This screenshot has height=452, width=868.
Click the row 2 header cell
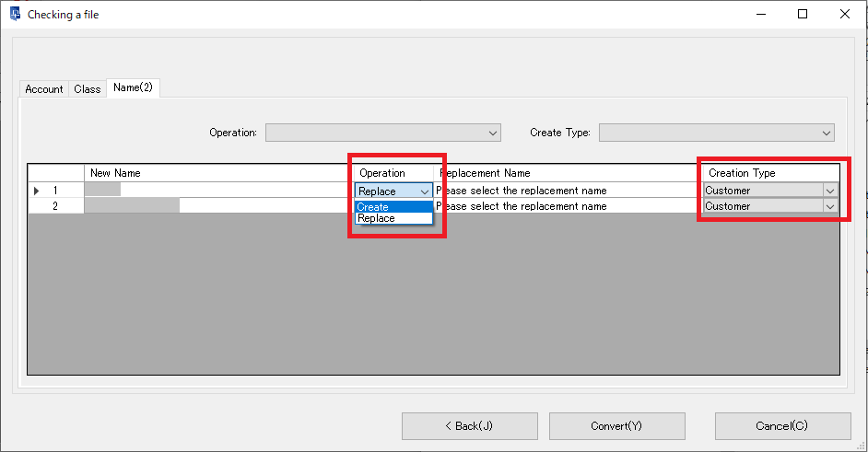pyautogui.click(x=55, y=206)
